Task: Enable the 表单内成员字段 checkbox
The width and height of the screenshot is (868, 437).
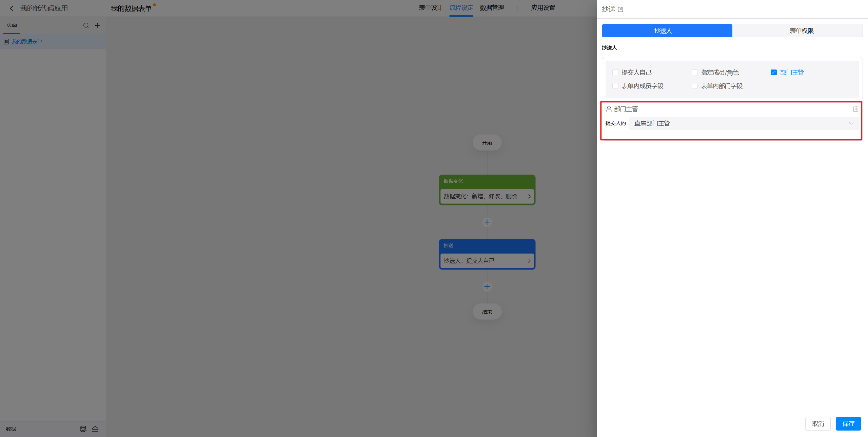Action: pyautogui.click(x=615, y=86)
